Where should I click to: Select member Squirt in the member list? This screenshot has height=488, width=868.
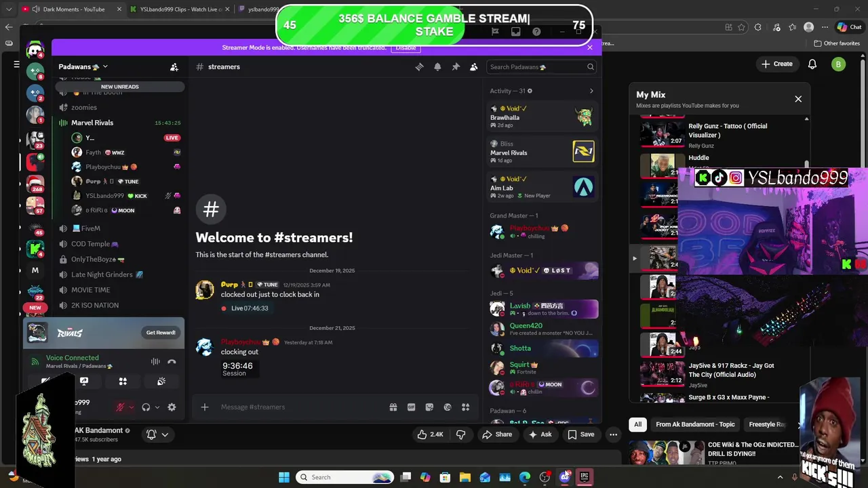click(542, 368)
